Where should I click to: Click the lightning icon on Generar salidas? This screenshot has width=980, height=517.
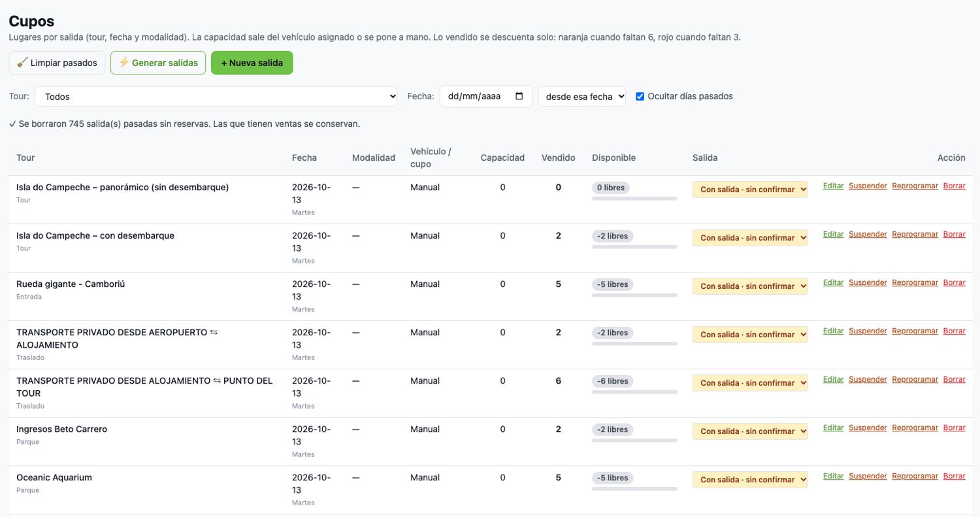point(123,63)
